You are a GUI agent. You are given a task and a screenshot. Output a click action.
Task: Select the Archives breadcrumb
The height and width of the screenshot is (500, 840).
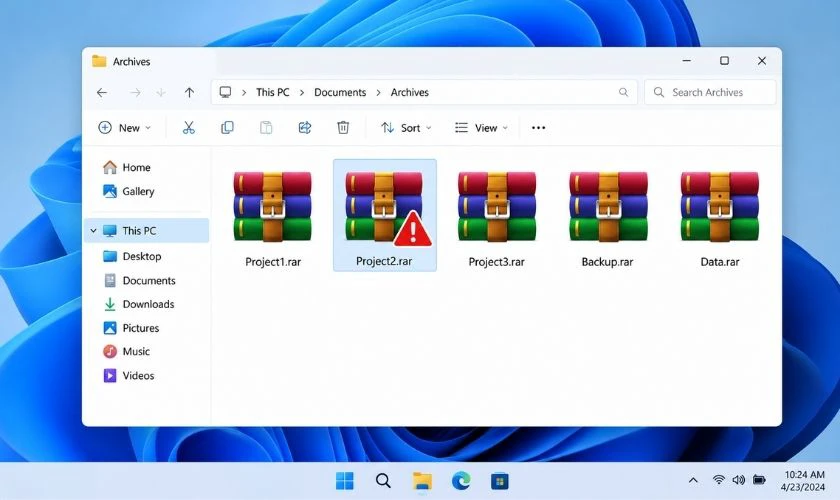click(x=409, y=92)
